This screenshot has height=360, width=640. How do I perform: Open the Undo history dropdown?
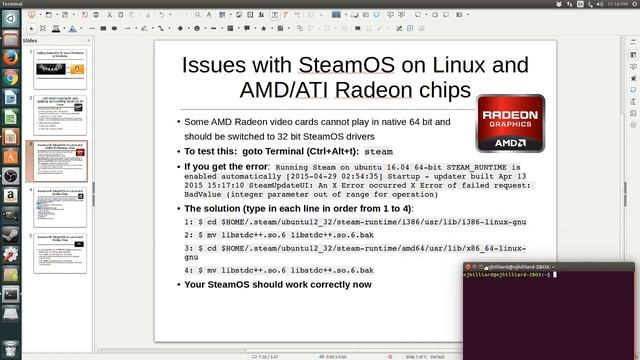tap(170, 15)
